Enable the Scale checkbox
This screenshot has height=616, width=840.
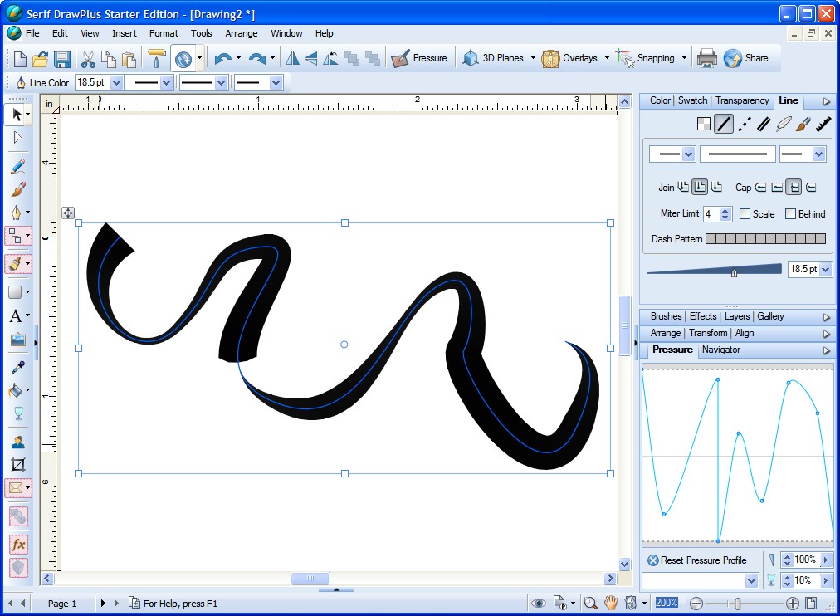745,213
